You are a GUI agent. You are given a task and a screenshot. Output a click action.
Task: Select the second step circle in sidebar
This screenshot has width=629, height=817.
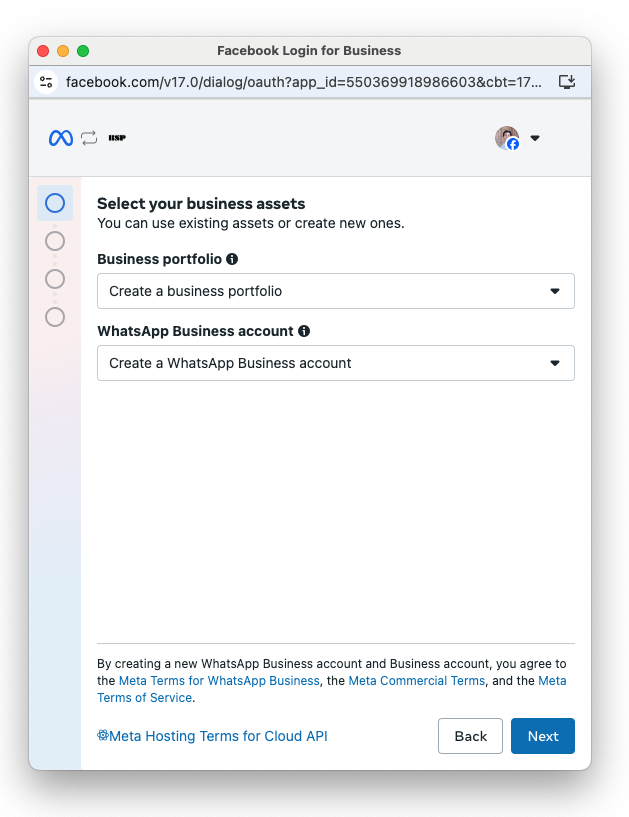tap(55, 241)
